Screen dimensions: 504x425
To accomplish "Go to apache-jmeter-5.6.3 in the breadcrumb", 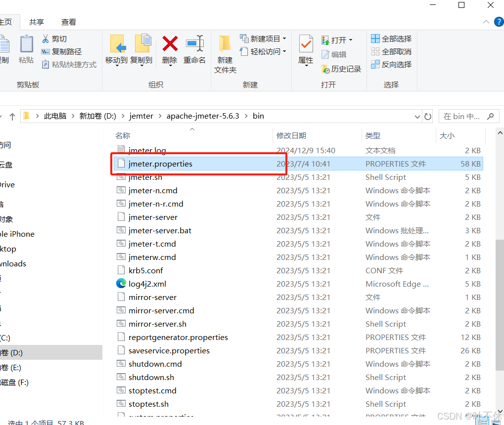I will (x=203, y=116).
